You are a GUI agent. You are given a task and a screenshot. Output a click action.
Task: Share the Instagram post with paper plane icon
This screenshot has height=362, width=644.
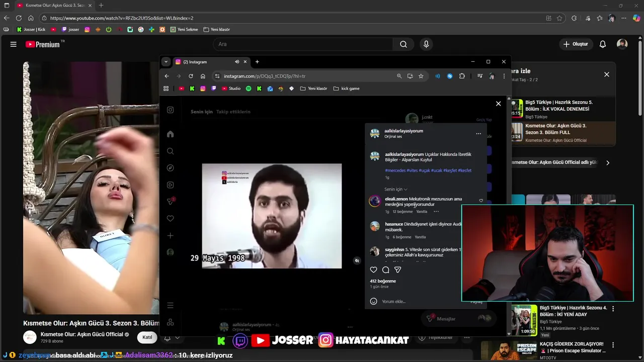[x=397, y=270]
